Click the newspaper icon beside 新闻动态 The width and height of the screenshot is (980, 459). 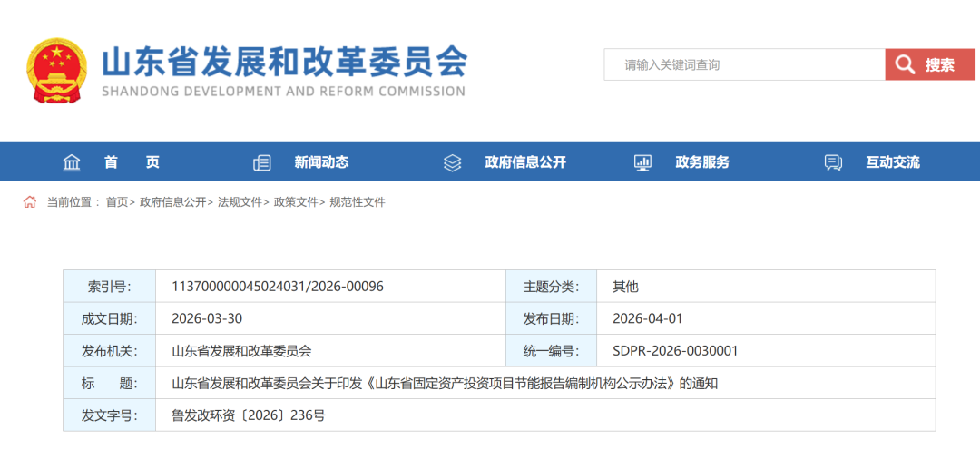[x=262, y=162]
